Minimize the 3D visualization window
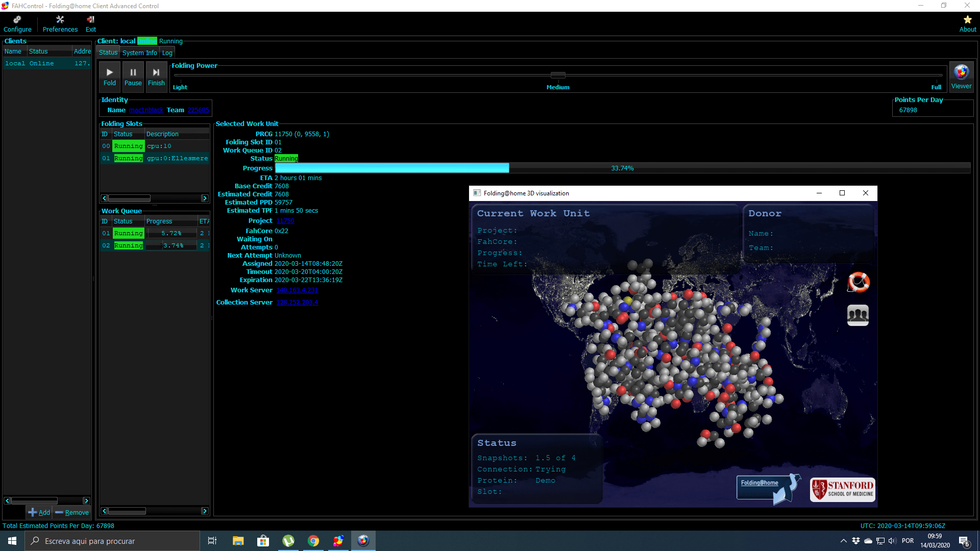 coord(819,193)
